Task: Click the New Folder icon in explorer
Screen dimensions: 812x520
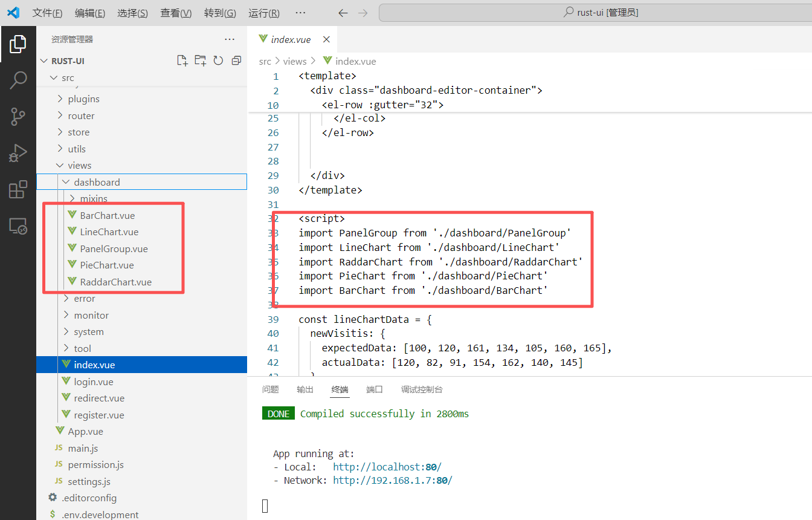Action: coord(201,60)
